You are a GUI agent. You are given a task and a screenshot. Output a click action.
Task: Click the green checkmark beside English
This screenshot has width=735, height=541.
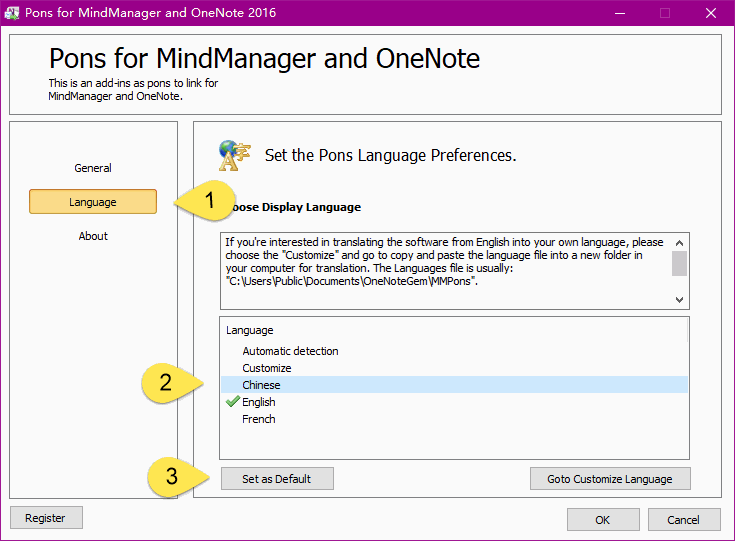tap(232, 401)
